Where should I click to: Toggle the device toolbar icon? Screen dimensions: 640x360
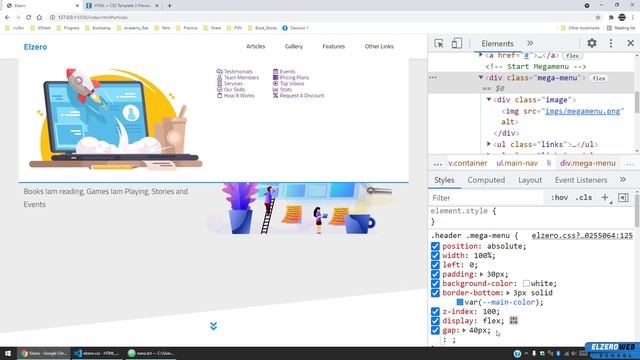pos(456,43)
